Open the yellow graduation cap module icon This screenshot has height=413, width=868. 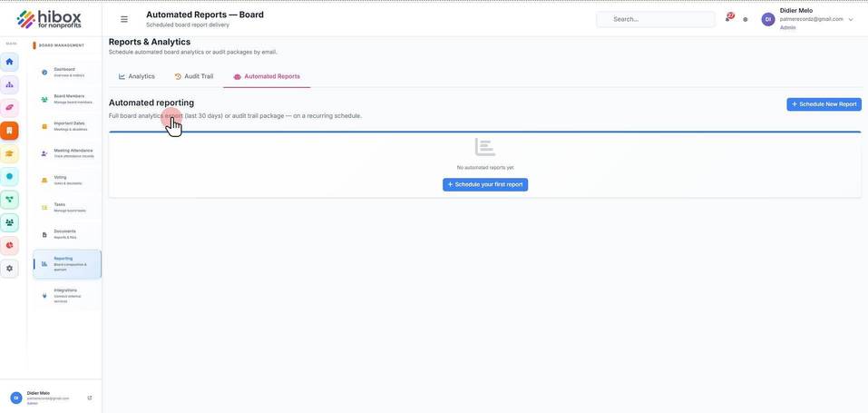9,153
